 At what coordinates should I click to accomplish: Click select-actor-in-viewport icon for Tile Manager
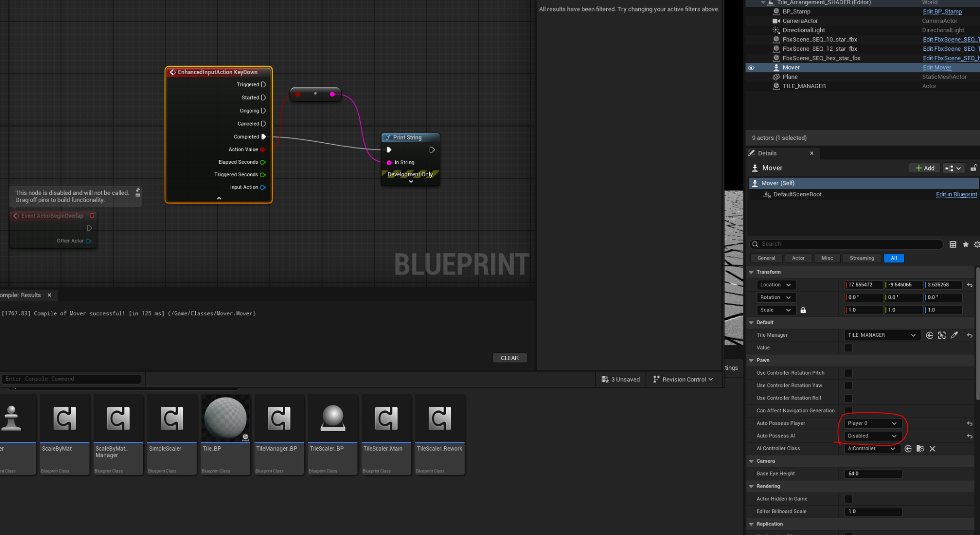pos(942,335)
